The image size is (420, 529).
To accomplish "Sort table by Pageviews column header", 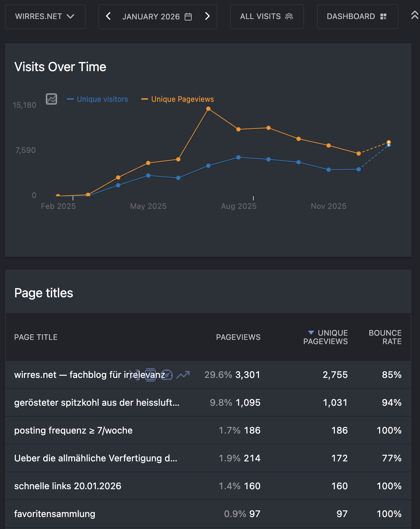I will click(x=238, y=337).
